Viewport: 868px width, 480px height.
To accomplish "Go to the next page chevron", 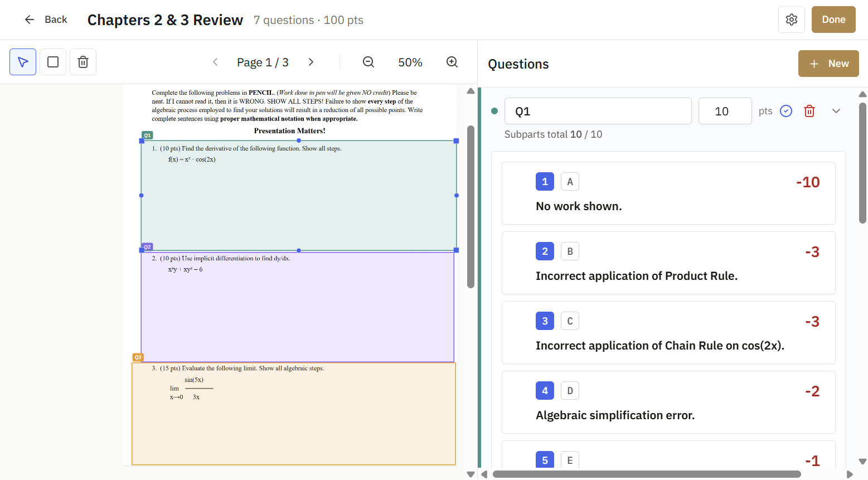I will 311,62.
